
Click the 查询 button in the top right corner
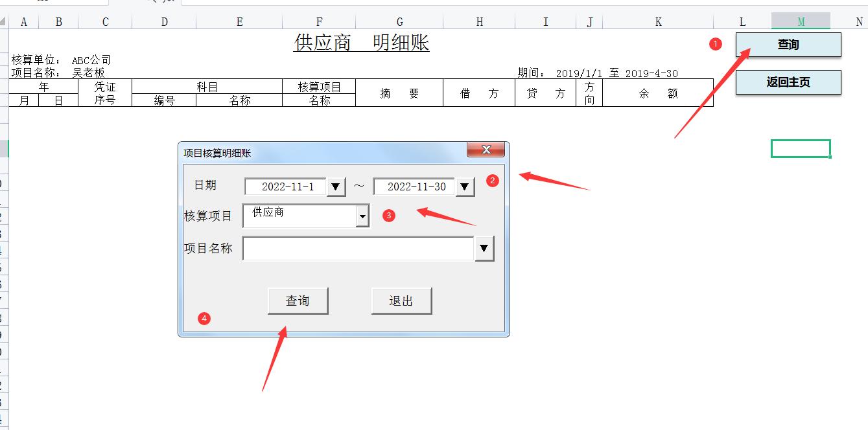(x=788, y=45)
